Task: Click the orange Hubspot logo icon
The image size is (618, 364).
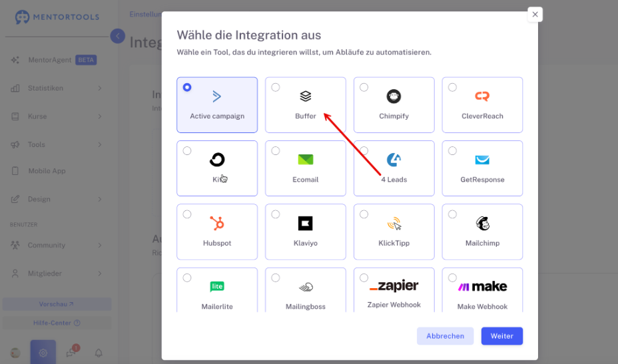Action: 217,224
